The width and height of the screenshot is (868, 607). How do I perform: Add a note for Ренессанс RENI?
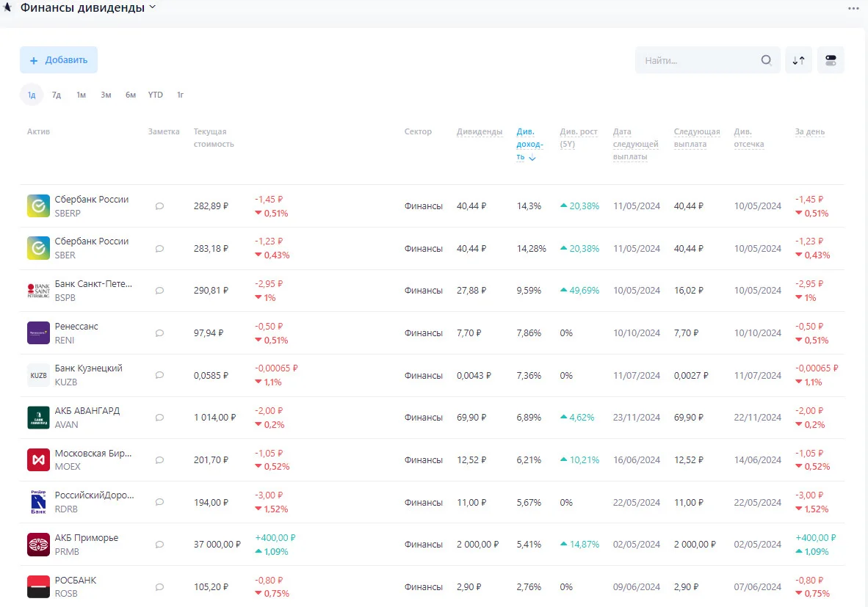coord(159,333)
